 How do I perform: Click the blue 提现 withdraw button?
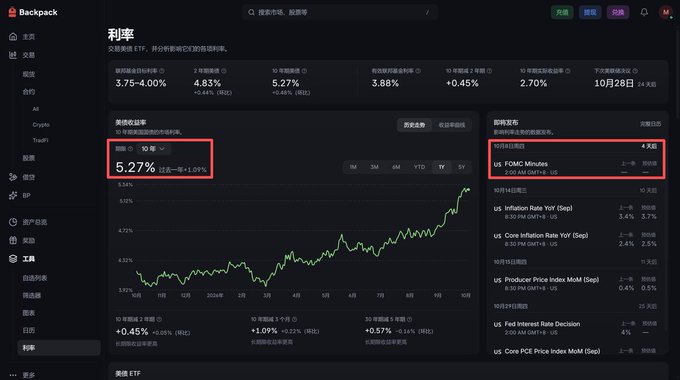click(590, 12)
